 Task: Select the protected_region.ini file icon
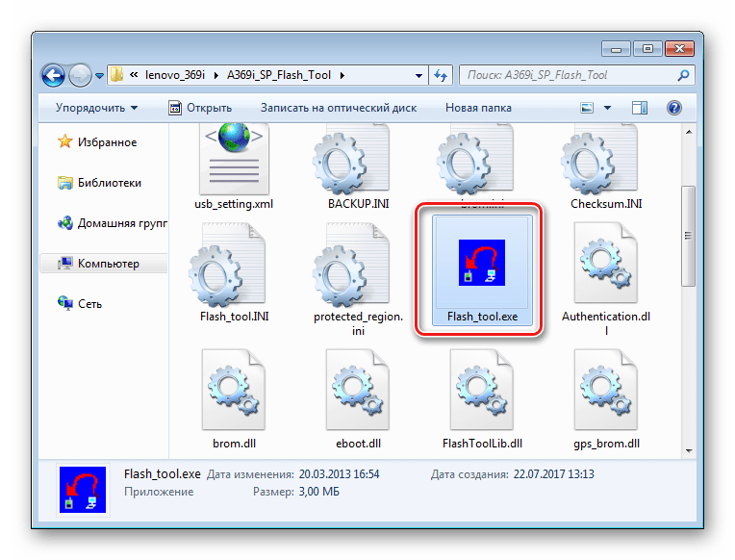coord(350,265)
